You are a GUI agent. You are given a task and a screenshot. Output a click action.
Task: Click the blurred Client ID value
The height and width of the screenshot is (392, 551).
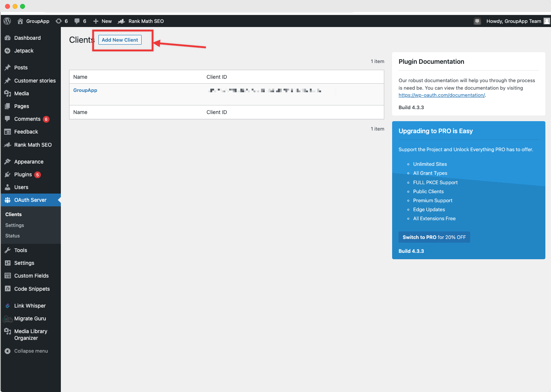click(265, 90)
